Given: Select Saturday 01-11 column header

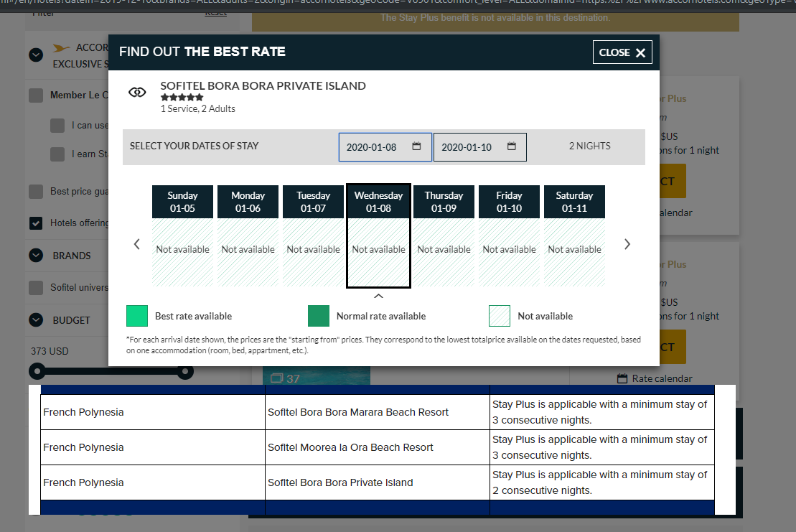Looking at the screenshot, I should pos(574,202).
